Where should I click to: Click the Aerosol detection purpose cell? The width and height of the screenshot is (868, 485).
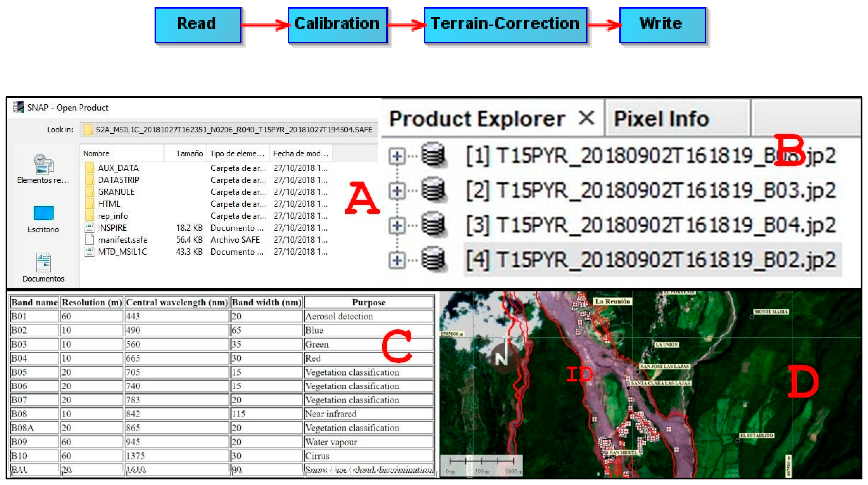click(369, 316)
